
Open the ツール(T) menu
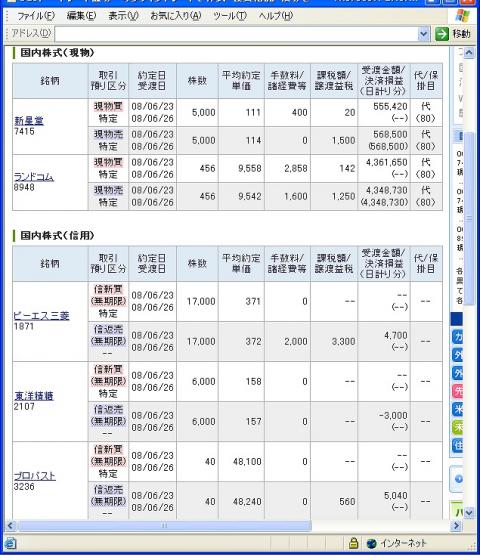(x=230, y=16)
